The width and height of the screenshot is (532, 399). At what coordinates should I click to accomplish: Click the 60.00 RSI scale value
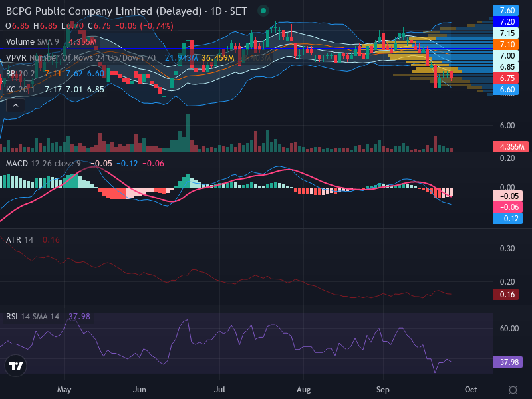click(509, 328)
